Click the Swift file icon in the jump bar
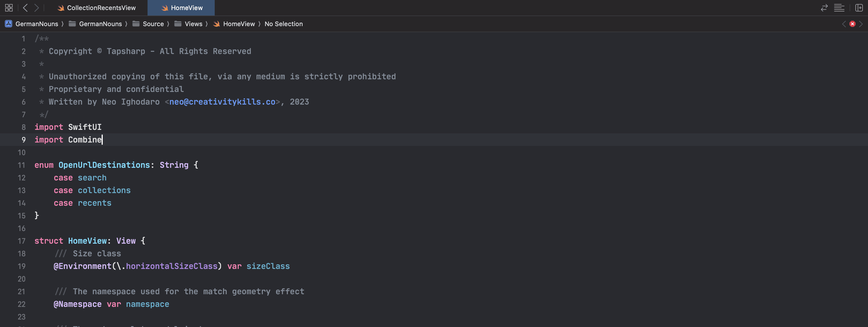 (x=216, y=24)
